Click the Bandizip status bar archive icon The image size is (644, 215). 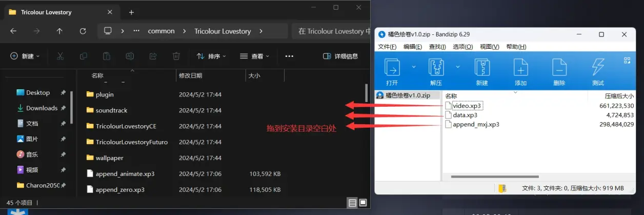(502, 188)
